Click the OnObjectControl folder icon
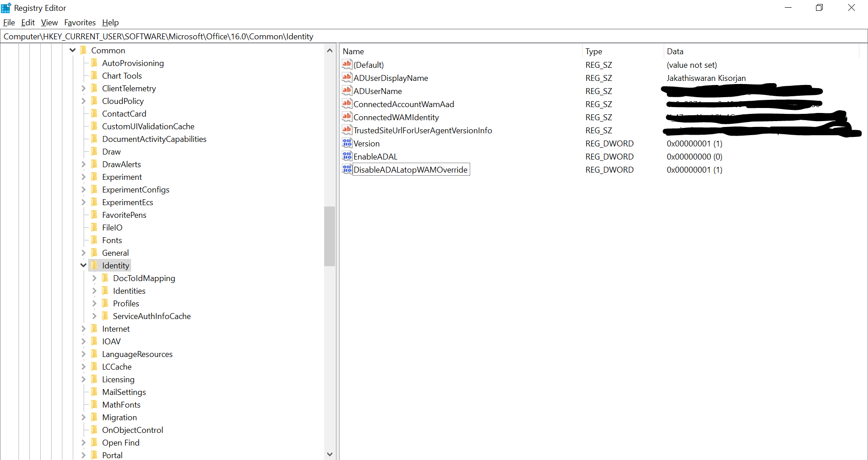The image size is (868, 460). point(94,430)
